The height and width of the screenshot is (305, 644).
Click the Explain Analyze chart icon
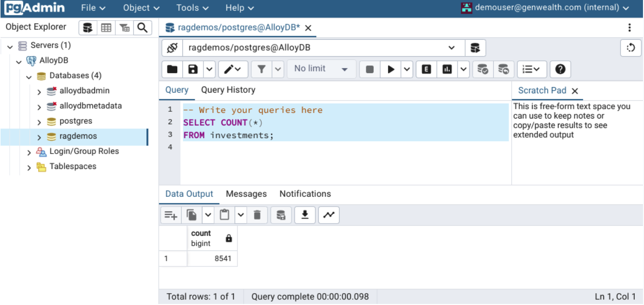point(447,69)
